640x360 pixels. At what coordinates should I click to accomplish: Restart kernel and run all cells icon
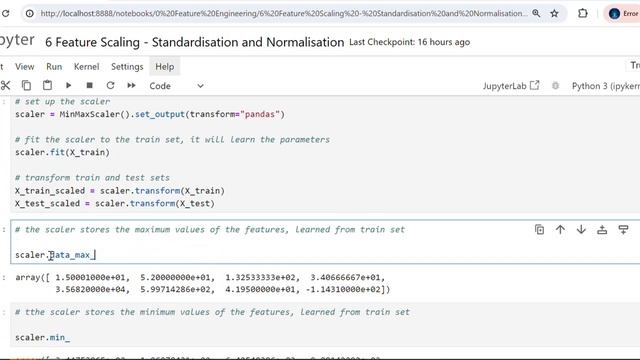[x=131, y=85]
